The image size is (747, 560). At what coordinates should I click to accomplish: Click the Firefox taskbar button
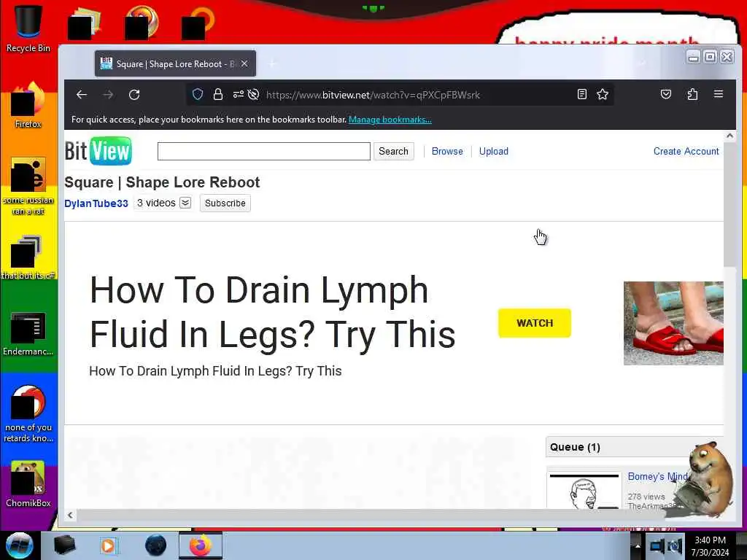(201, 545)
